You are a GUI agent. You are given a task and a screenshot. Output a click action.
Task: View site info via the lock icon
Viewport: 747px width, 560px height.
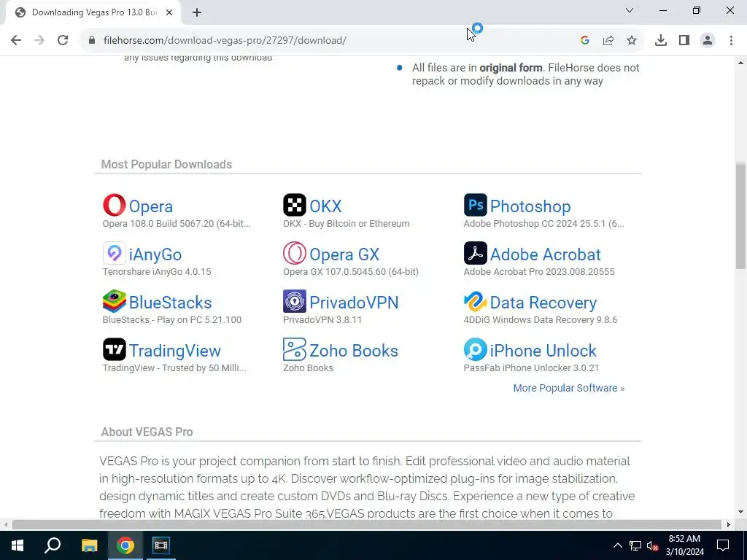92,41
